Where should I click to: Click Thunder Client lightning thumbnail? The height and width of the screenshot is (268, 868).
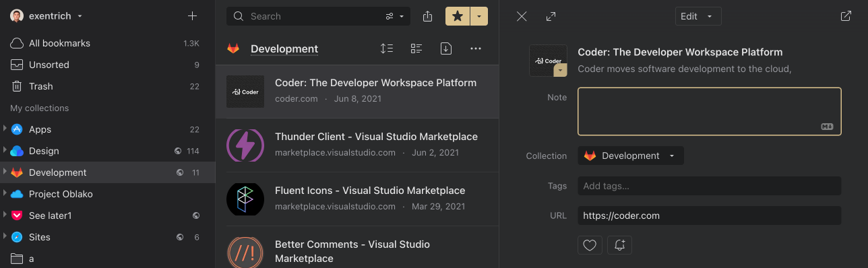pyautogui.click(x=245, y=145)
